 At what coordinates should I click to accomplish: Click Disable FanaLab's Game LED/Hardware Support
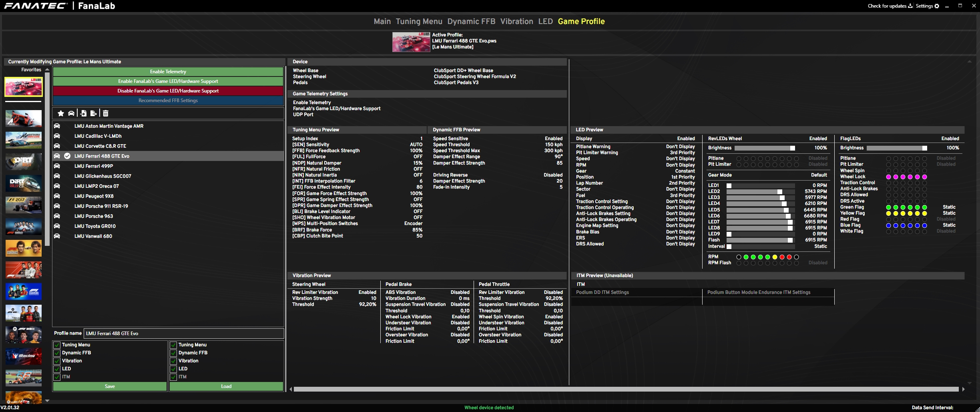(x=168, y=91)
